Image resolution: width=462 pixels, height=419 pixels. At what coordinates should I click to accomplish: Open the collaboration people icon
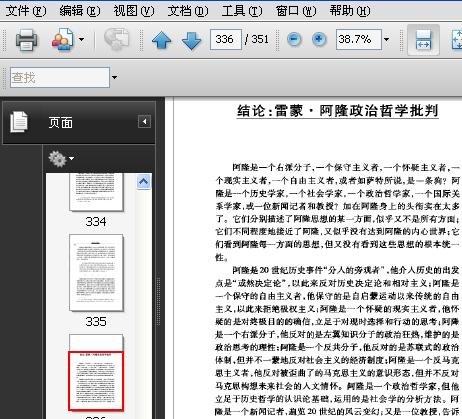63,40
